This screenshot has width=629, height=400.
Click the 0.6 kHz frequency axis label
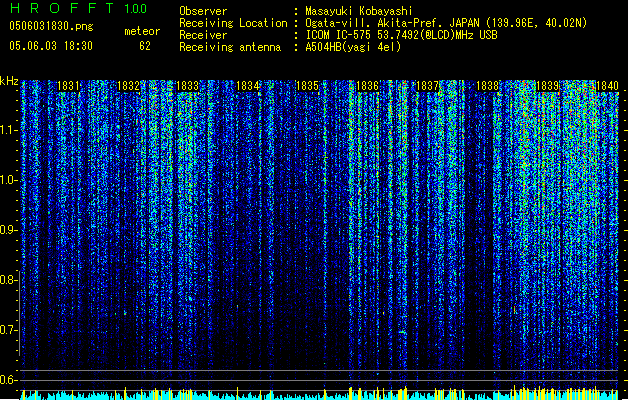(8, 380)
